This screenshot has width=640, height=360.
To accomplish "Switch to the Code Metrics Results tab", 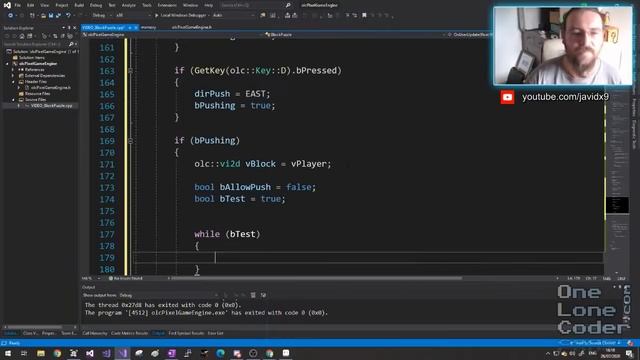I will click(x=129, y=333).
